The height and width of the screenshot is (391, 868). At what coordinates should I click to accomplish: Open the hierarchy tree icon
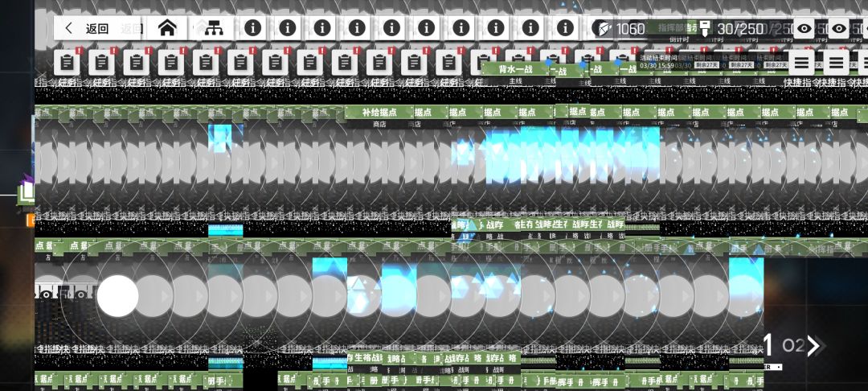[x=214, y=27]
